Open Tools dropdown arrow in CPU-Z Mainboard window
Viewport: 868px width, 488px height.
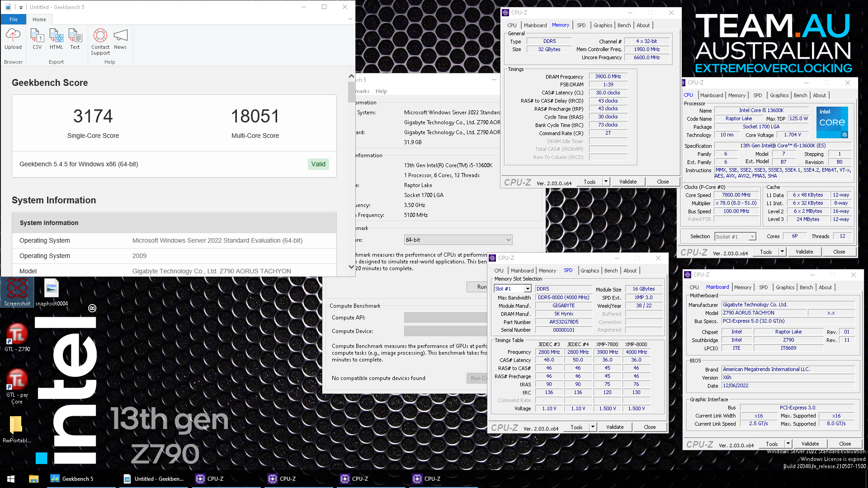788,444
